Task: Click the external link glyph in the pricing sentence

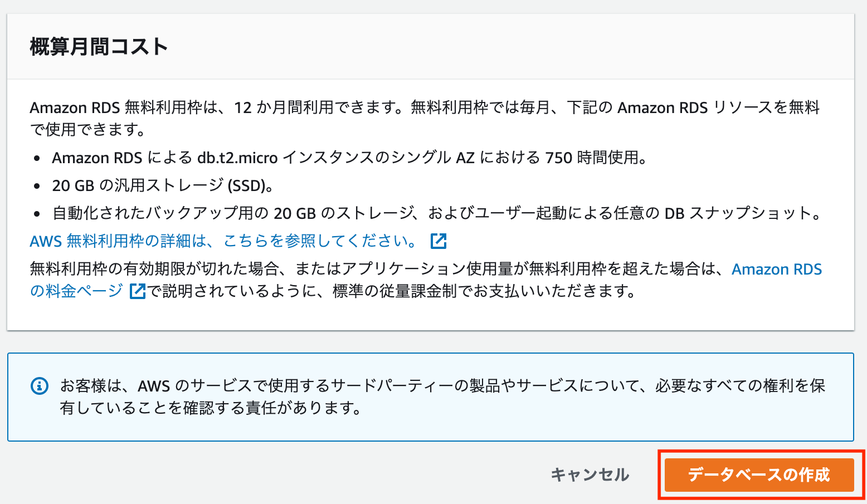Action: [137, 290]
